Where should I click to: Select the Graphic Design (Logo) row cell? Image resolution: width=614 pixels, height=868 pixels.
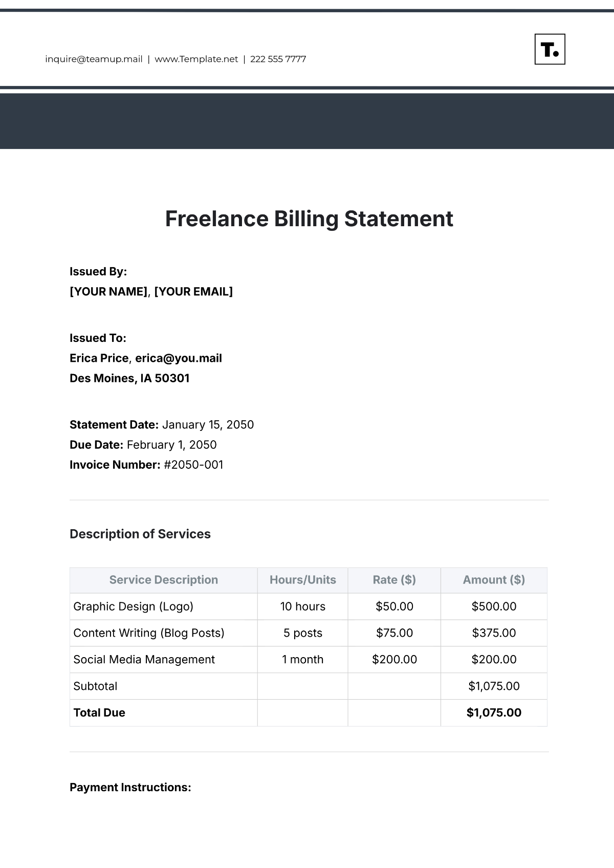[133, 606]
